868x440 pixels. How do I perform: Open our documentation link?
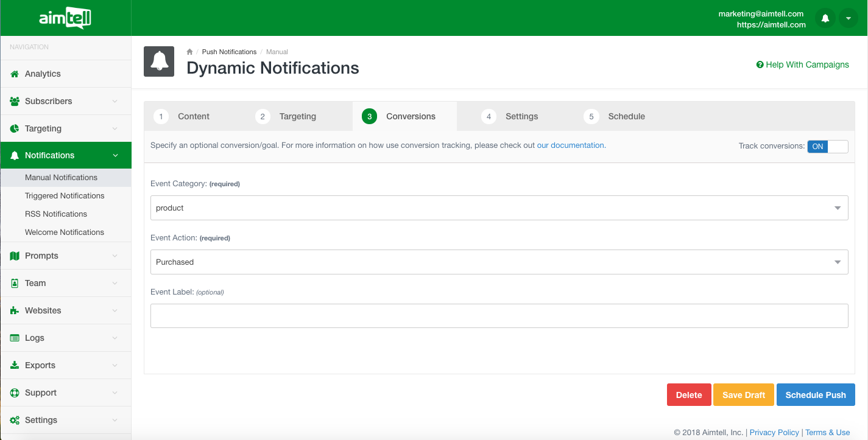pyautogui.click(x=570, y=145)
